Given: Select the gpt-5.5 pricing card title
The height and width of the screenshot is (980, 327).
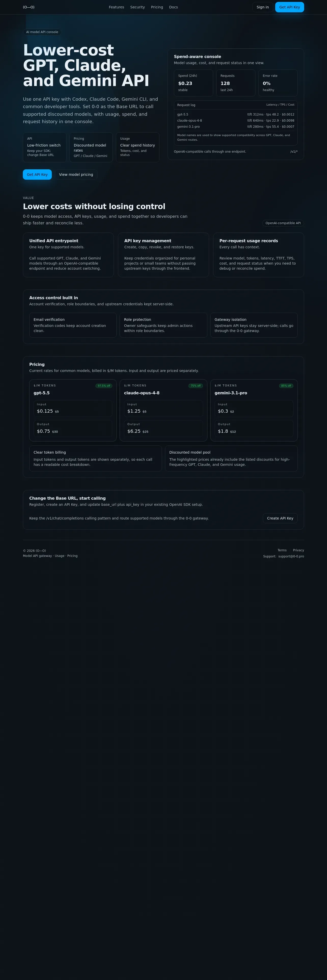Looking at the screenshot, I should [x=42, y=393].
